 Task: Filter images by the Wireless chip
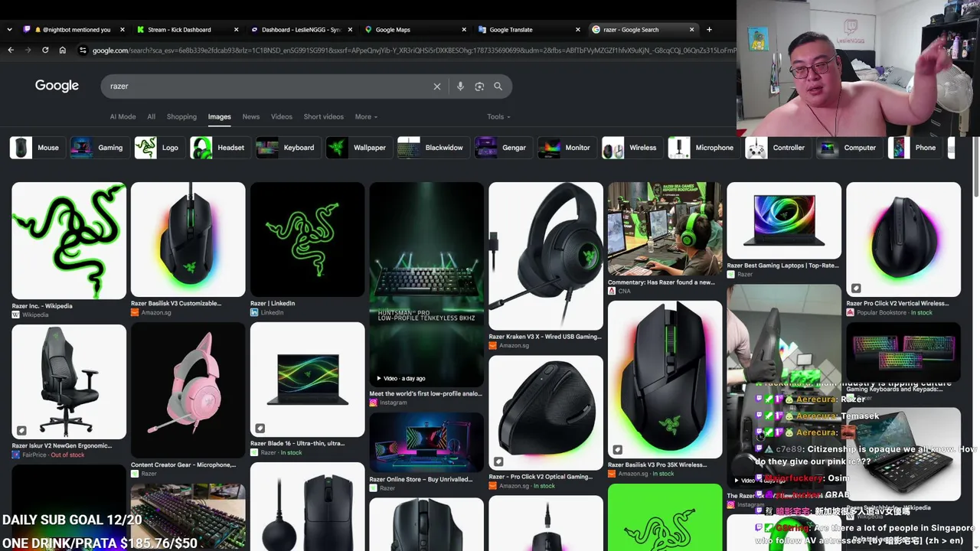coord(631,148)
